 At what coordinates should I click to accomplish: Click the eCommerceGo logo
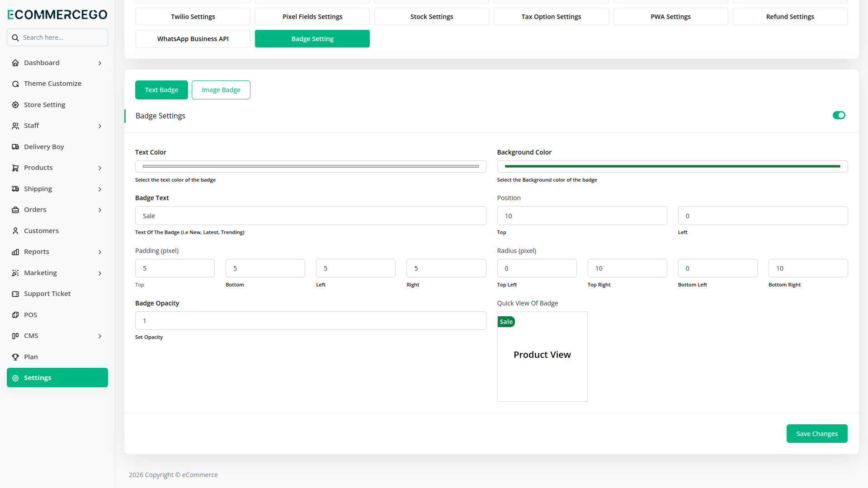pyautogui.click(x=57, y=14)
